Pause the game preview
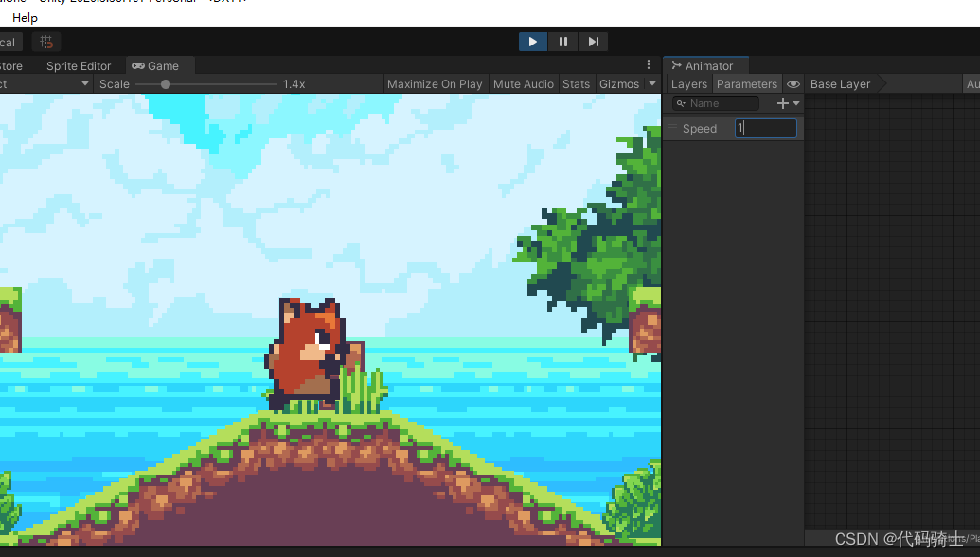Image resolution: width=980 pixels, height=557 pixels. (563, 42)
